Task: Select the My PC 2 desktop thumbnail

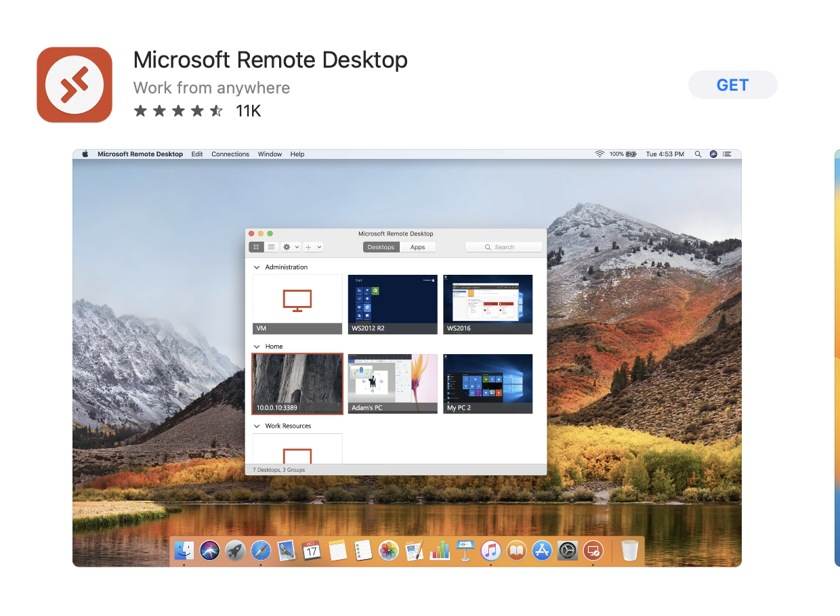Action: pos(488,383)
